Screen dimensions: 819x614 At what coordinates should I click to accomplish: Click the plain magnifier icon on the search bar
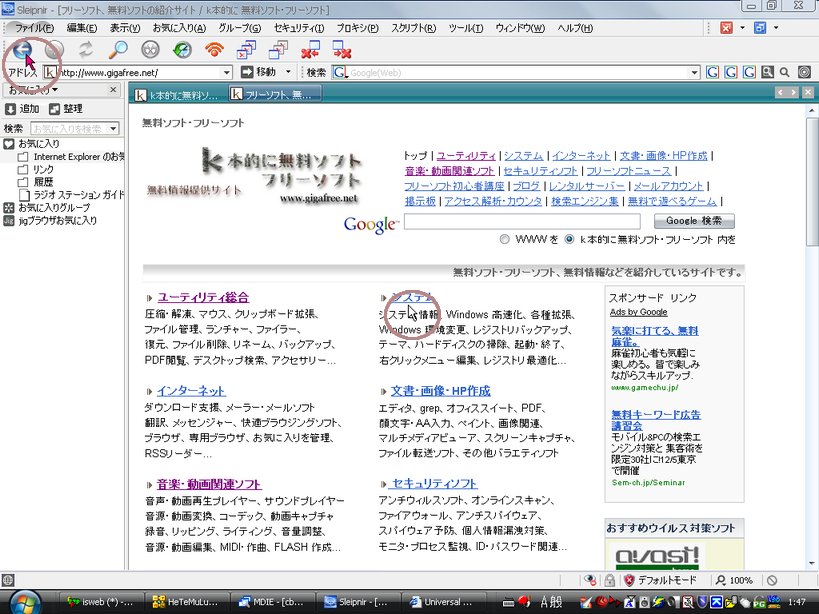[785, 73]
